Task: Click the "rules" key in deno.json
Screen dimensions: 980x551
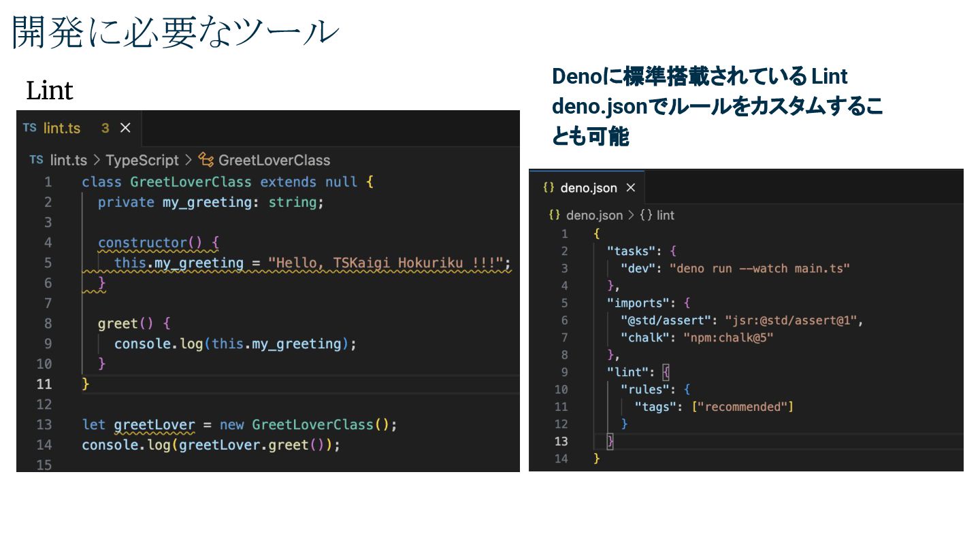Action: pos(647,389)
